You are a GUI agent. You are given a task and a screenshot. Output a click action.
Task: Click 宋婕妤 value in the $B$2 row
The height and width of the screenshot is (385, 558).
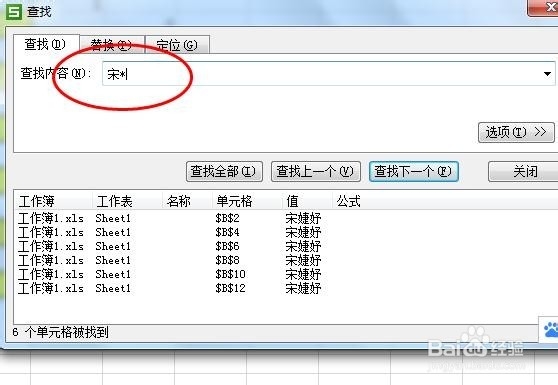[303, 218]
